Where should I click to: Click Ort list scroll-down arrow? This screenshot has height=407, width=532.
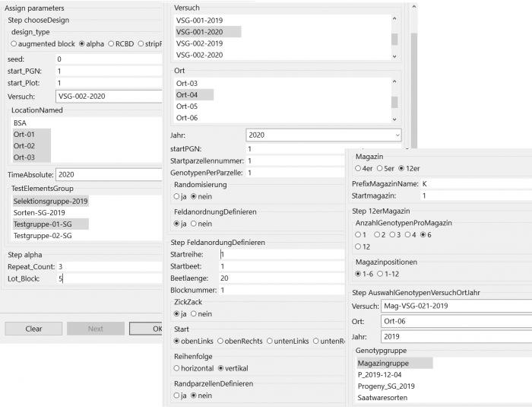point(394,119)
